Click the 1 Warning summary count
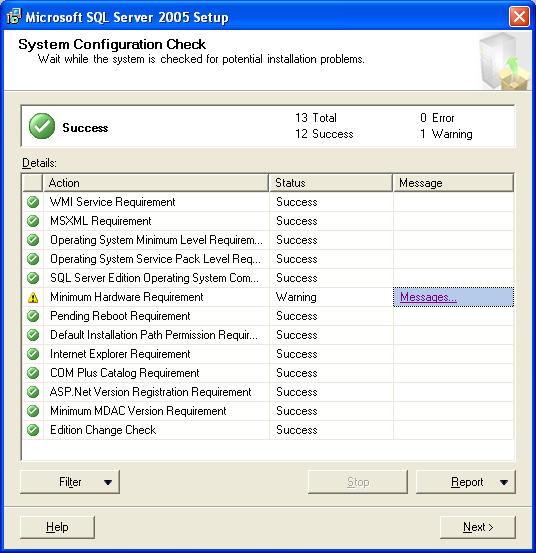The height and width of the screenshot is (553, 536). [446, 134]
